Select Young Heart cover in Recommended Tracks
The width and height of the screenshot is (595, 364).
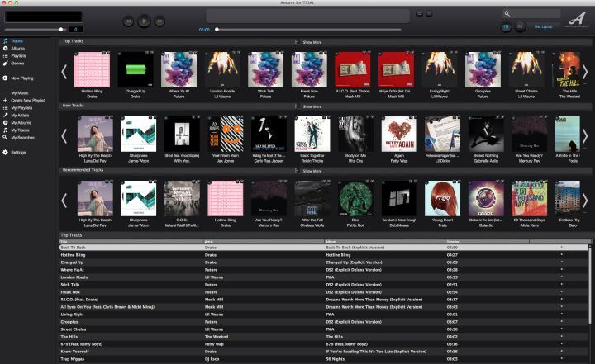pos(442,199)
